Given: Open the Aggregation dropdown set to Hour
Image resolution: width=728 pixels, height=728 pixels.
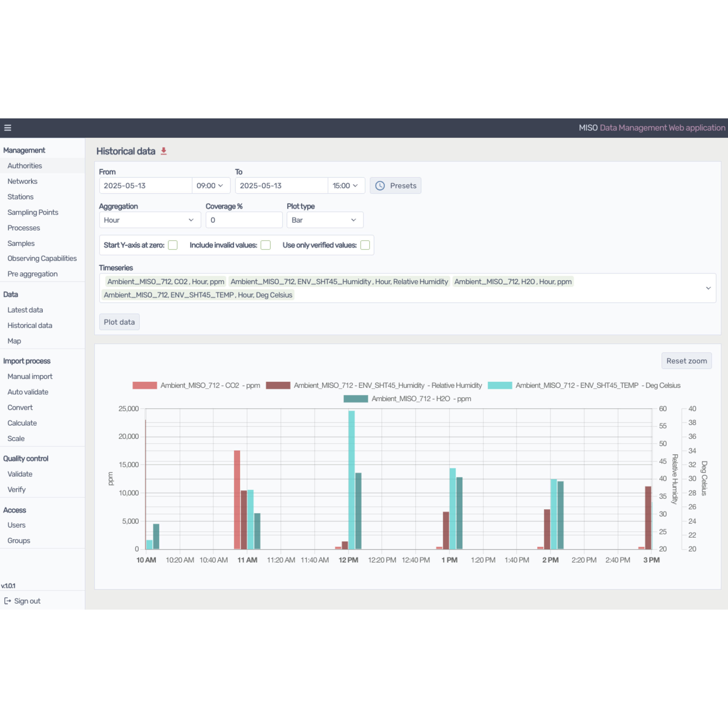Looking at the screenshot, I should point(150,220).
